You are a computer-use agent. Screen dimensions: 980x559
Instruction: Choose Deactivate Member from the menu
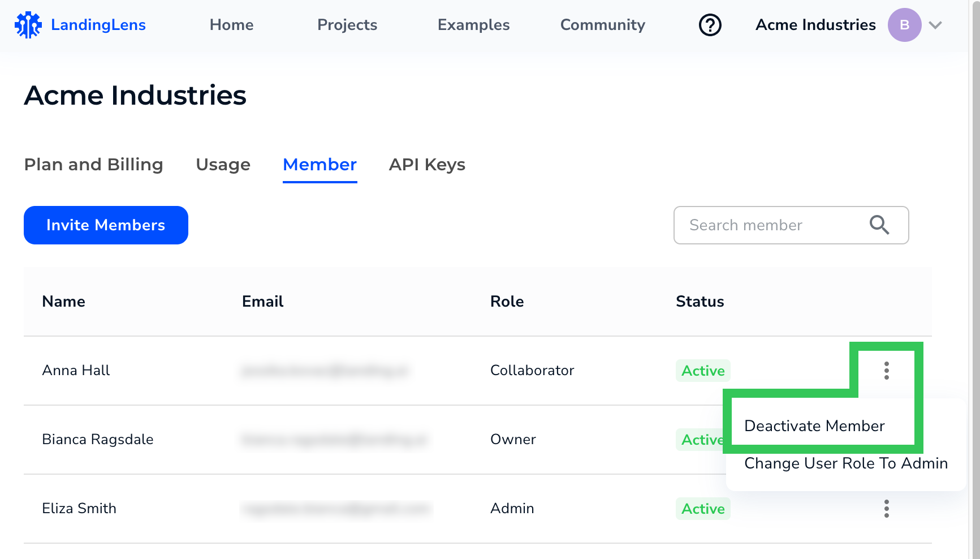(x=815, y=426)
